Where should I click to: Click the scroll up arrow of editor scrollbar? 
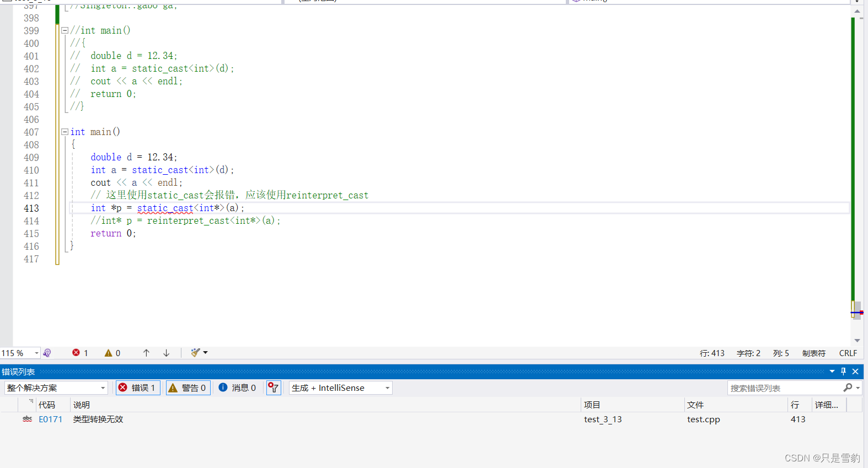point(857,10)
